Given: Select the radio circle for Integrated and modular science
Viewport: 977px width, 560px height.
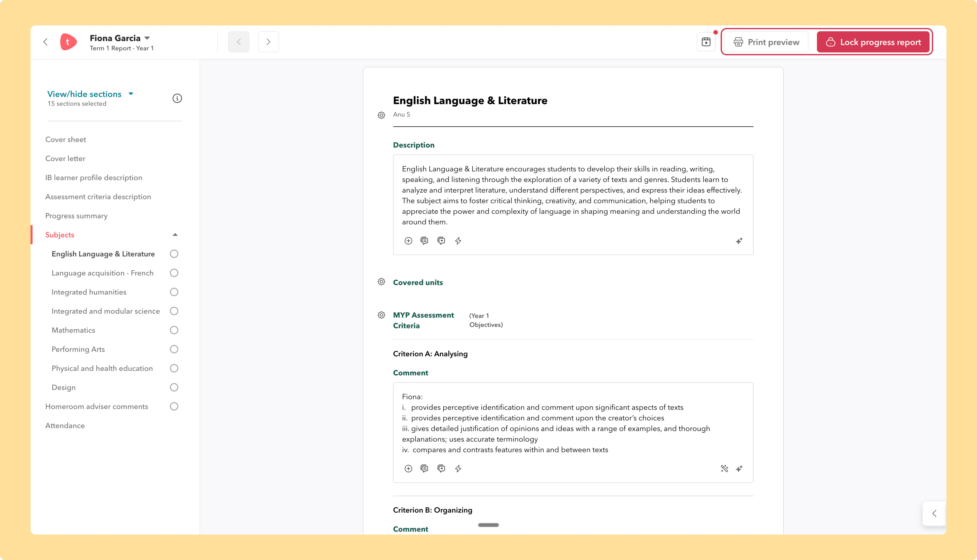Looking at the screenshot, I should [x=174, y=311].
